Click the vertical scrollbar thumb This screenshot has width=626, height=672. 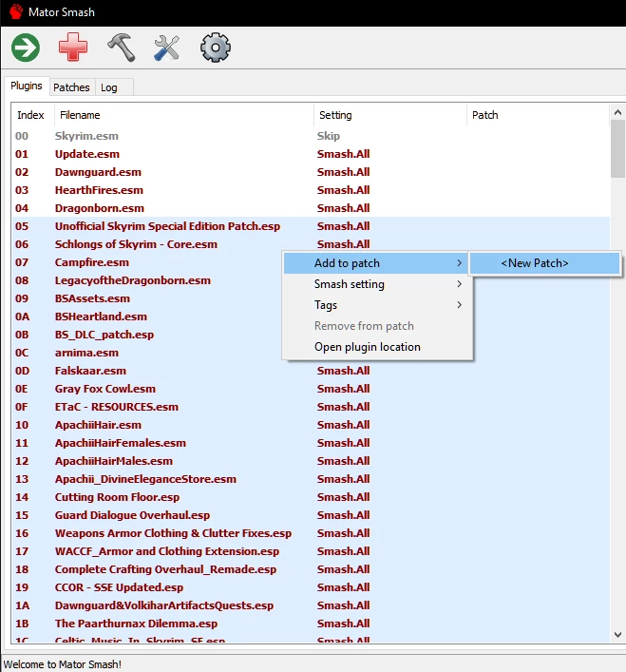point(617,148)
